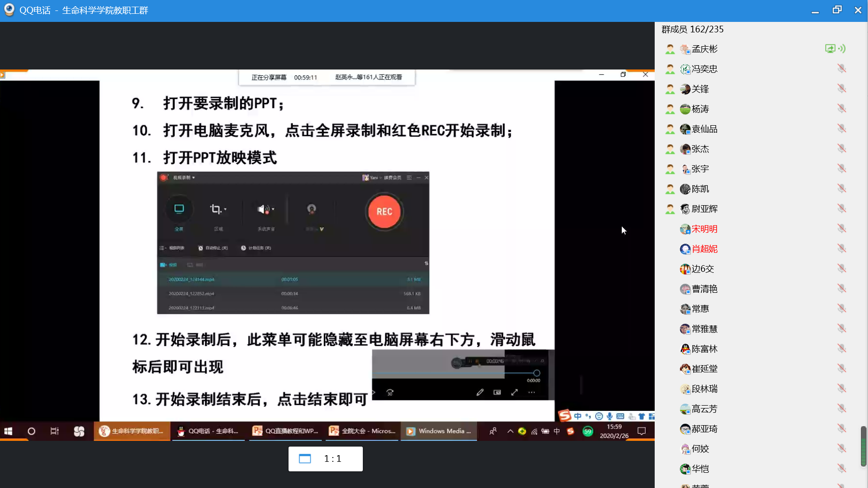Click 宋明明's avatar in member list
Image resolution: width=868 pixels, height=488 pixels.
(x=685, y=229)
